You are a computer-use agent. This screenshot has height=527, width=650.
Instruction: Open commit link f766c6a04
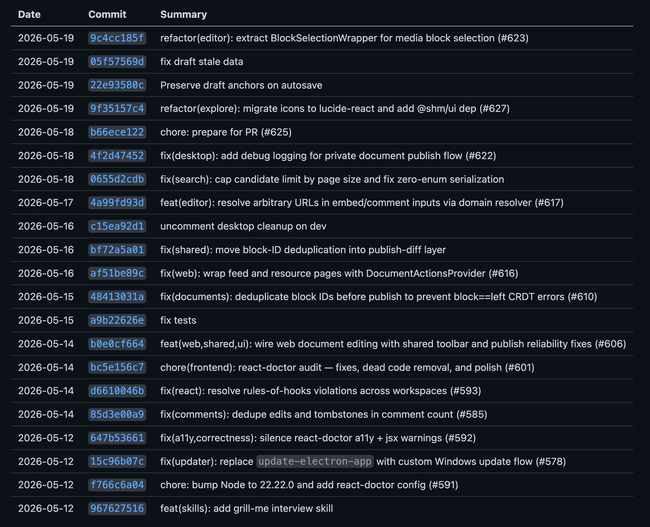tap(117, 485)
